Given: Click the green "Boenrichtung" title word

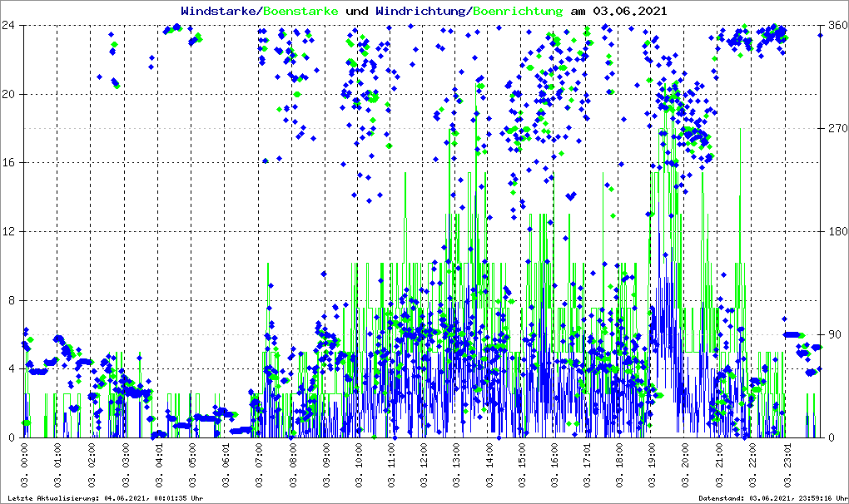Looking at the screenshot, I should coord(518,11).
